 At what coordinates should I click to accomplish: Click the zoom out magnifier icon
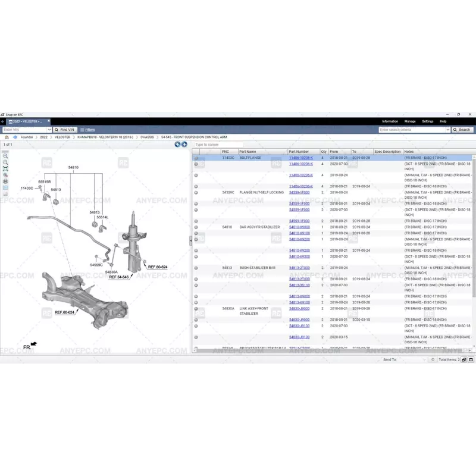pyautogui.click(x=5, y=162)
